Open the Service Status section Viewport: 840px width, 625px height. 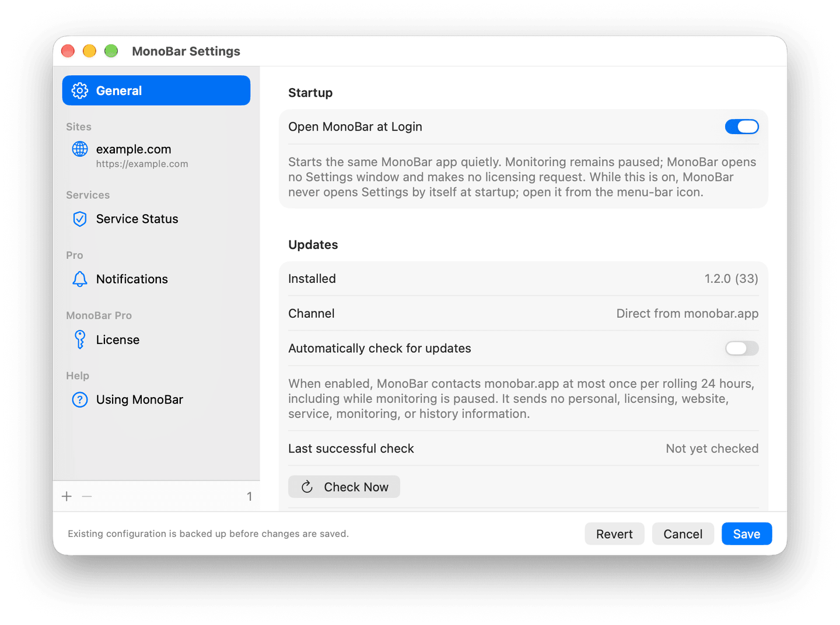coord(156,219)
